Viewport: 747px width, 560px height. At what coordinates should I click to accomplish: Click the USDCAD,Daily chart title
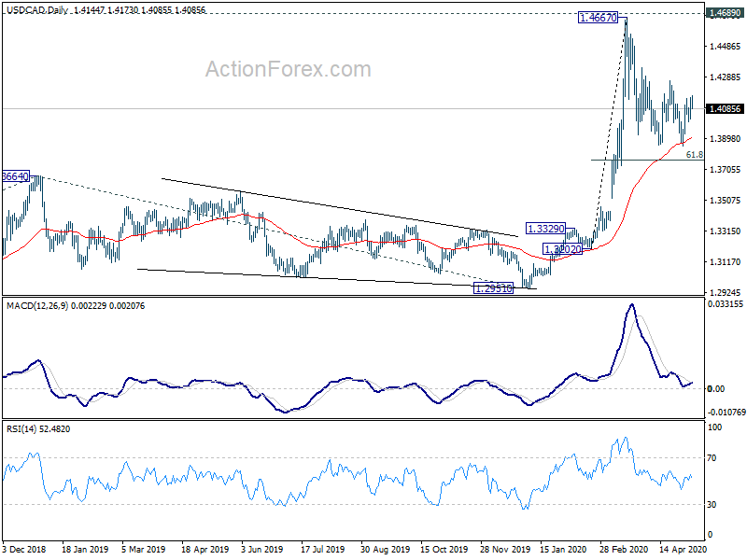(x=37, y=10)
